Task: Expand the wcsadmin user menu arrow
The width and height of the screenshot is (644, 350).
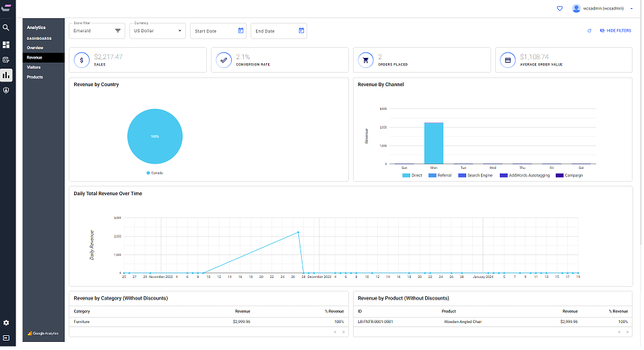Action: tap(632, 9)
